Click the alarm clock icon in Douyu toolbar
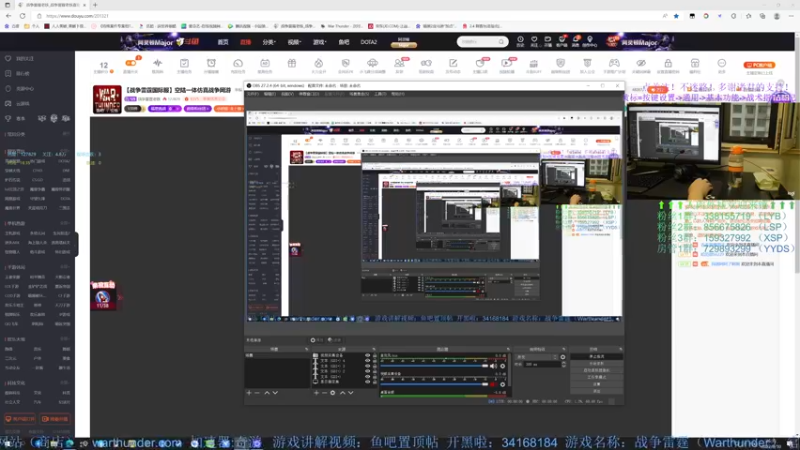This screenshot has width=800, height=450. click(x=211, y=63)
